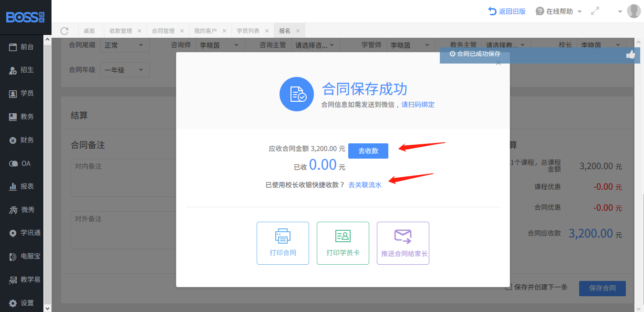The width and height of the screenshot is (644, 312).
Task: Click the 合同应收款 3,200.00 amount
Action: (x=591, y=234)
